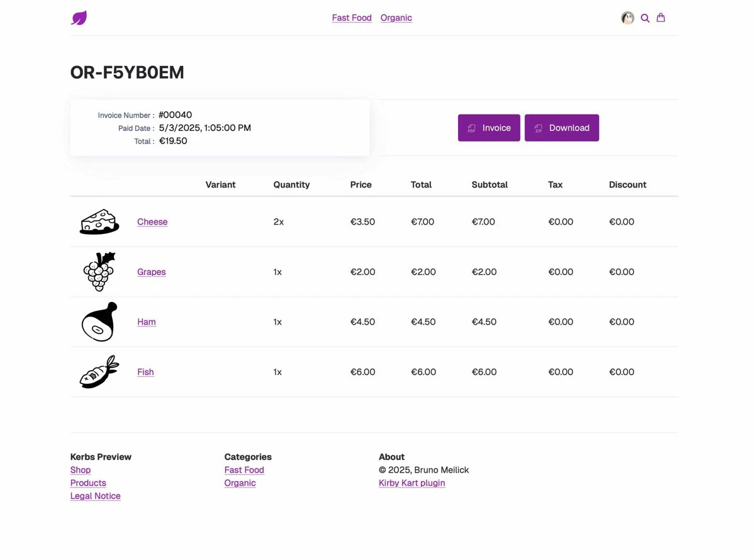Viewport: 755px width, 560px height.
Task: Open Legal Notice footer link
Action: pos(96,496)
